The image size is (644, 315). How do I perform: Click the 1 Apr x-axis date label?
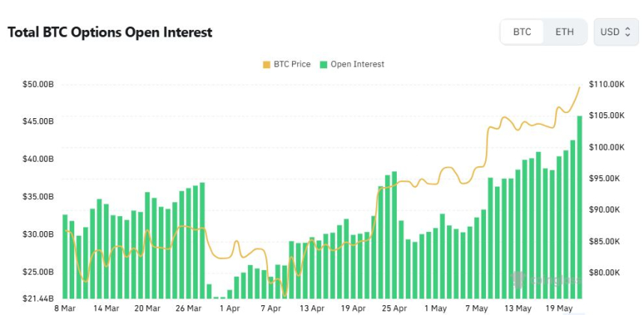(x=230, y=308)
